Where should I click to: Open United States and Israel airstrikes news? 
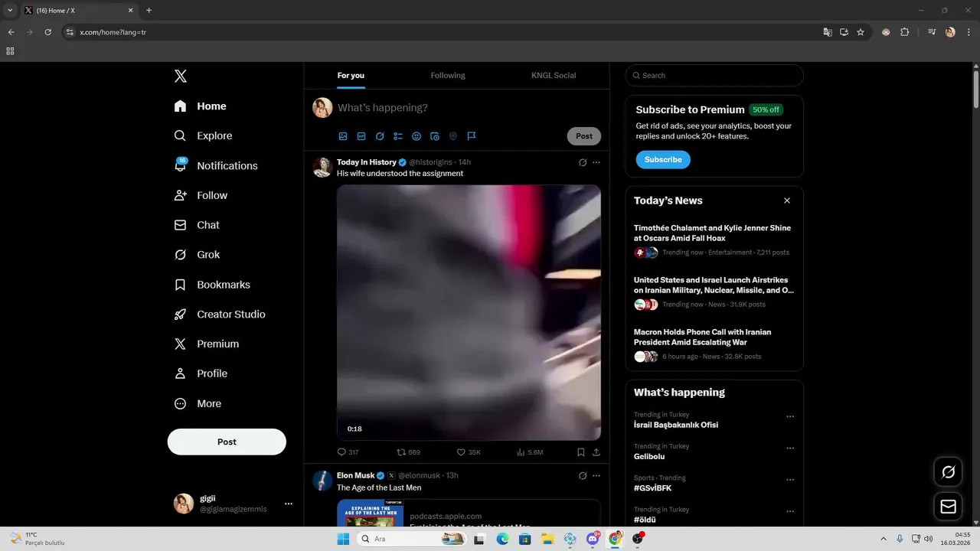tap(714, 292)
